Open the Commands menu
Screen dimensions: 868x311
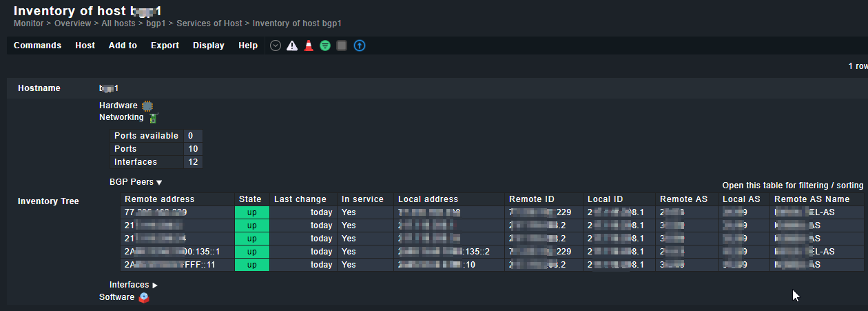pos(37,46)
